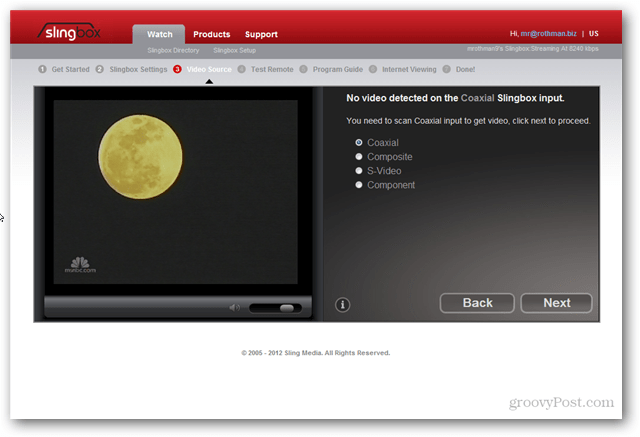
Task: Change region via the US link
Action: tap(593, 33)
